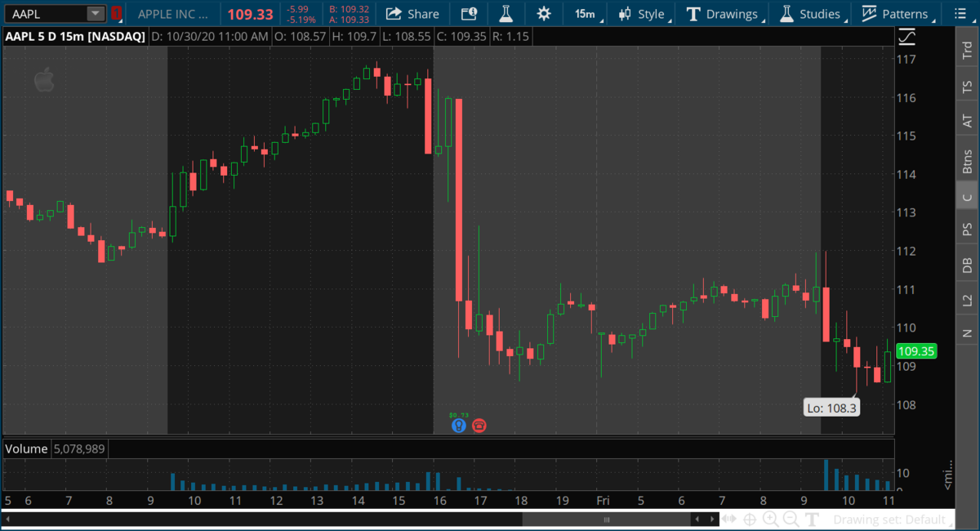Image resolution: width=980 pixels, height=531 pixels.
Task: Click the chart scale curve icon
Action: click(906, 36)
